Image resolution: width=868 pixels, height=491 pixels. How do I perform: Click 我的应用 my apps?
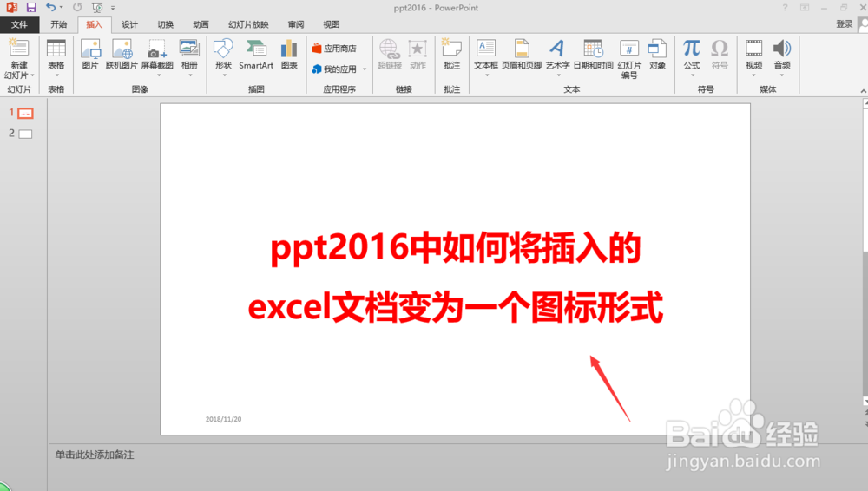click(334, 69)
